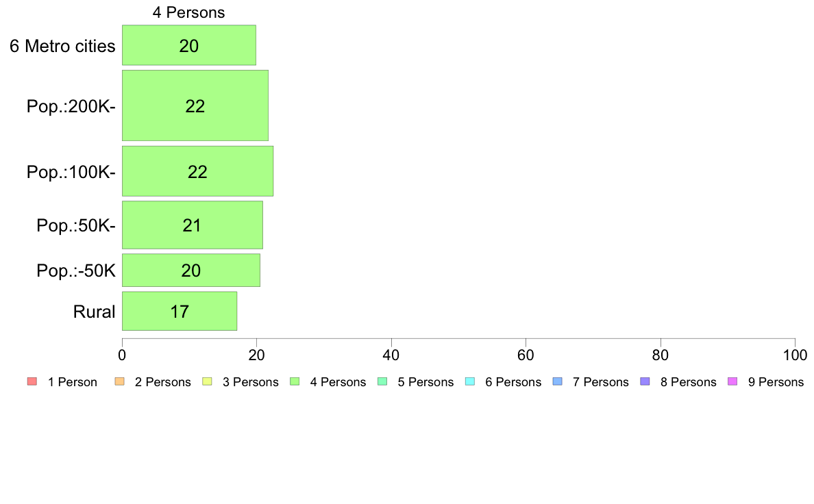Click the 9 Persons magenta legend swatch
Image resolution: width=814 pixels, height=504 pixels.
[732, 381]
